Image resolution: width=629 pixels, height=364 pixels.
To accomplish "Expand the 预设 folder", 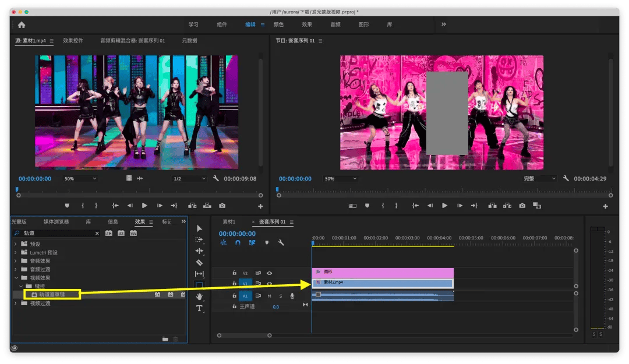I will tap(16, 243).
